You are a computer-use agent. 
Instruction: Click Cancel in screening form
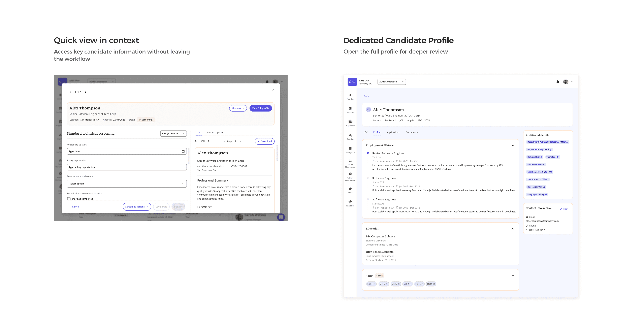pyautogui.click(x=75, y=207)
